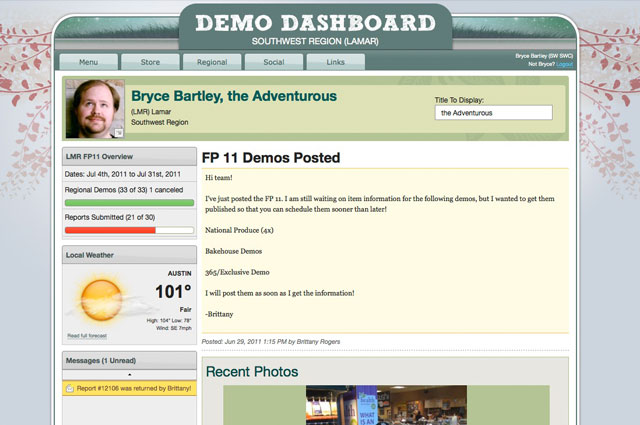Click the Local Weather panel header

[x=129, y=255]
